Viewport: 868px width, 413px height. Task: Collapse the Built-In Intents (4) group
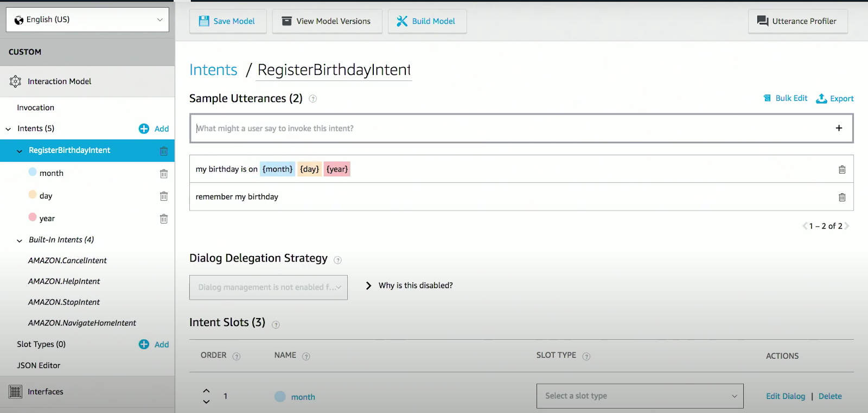coord(20,240)
